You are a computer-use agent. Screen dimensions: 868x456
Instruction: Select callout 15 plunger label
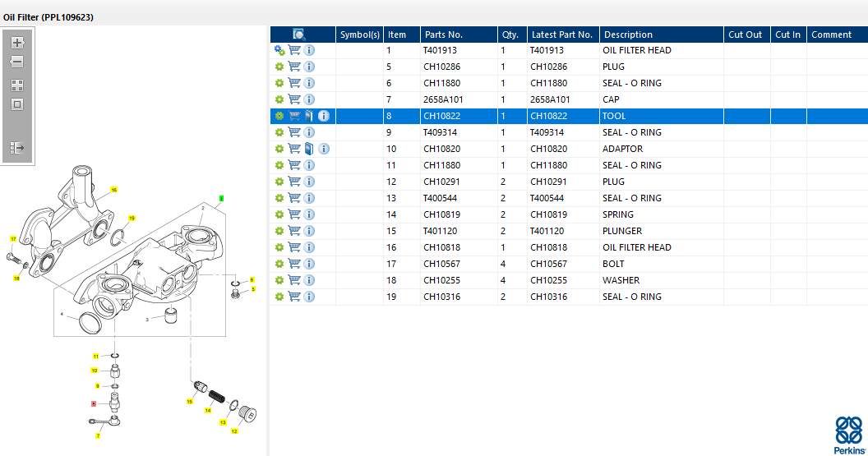[x=189, y=402]
